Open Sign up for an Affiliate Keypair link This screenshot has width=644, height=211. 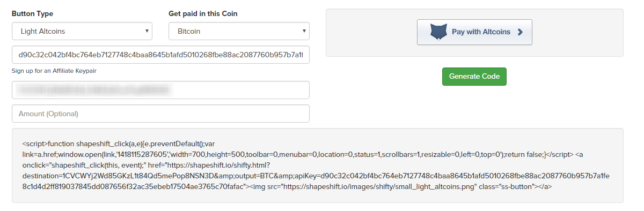(x=54, y=71)
